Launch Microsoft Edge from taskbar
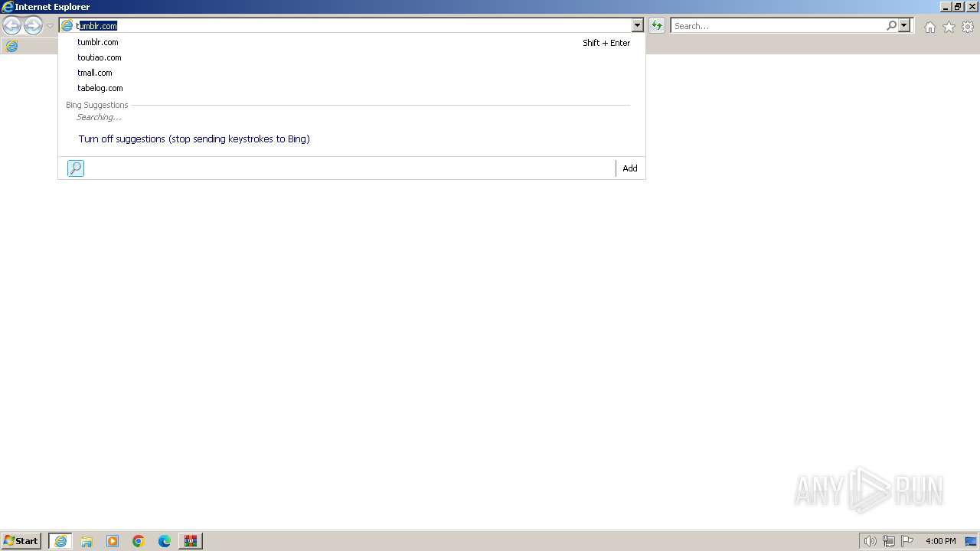The height and width of the screenshot is (551, 980). (165, 541)
